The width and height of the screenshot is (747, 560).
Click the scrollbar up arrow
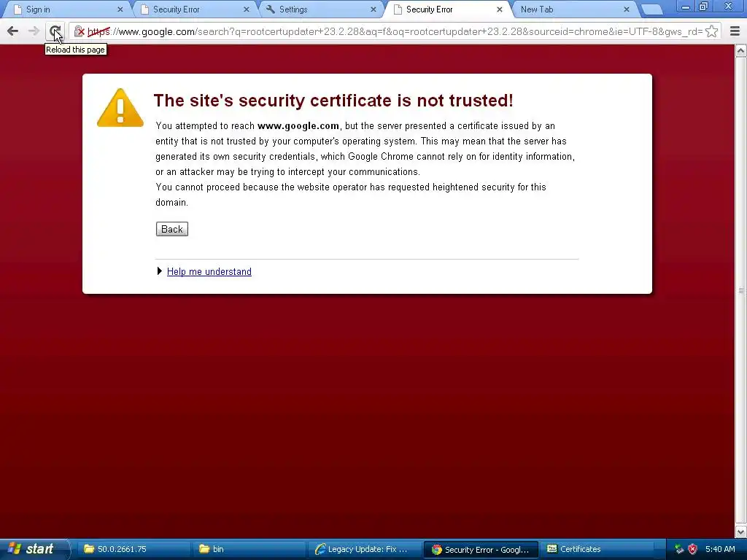741,50
